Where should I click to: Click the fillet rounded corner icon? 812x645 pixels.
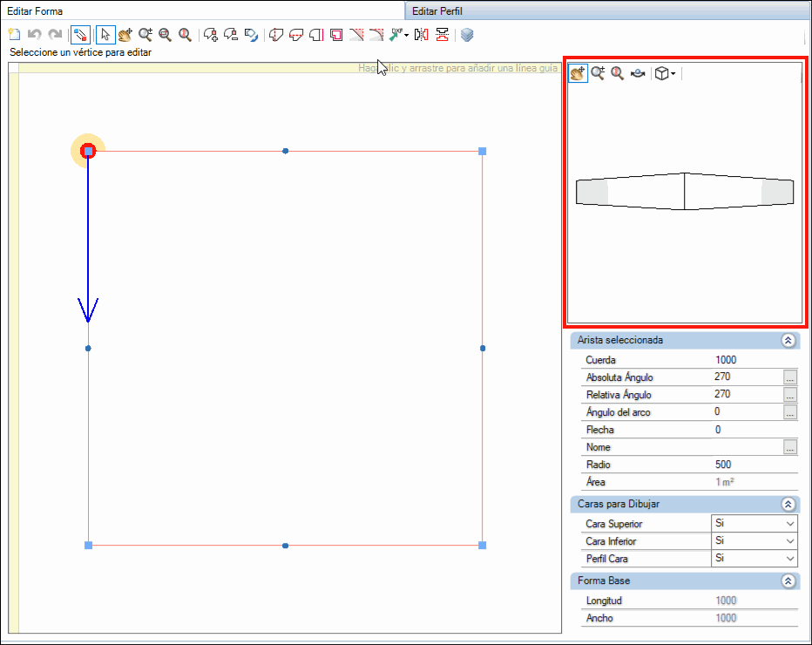point(376,35)
